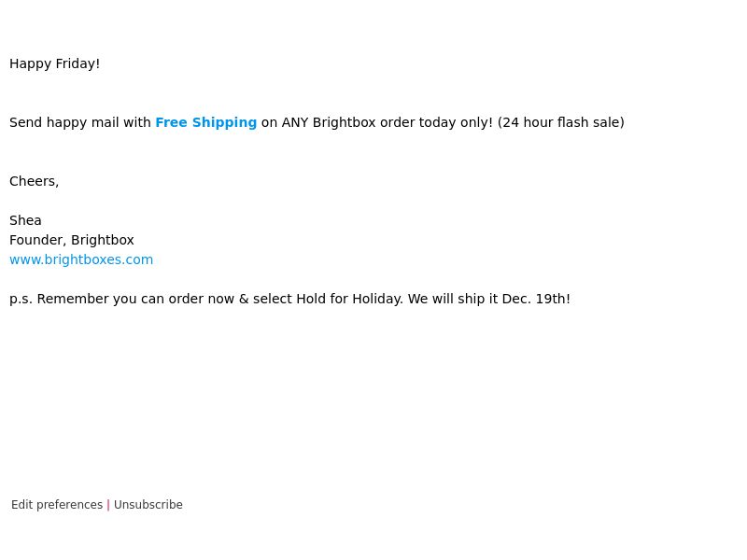The image size is (747, 560).
Task: Click the 'Dec. 19th!' date text
Action: tap(536, 299)
